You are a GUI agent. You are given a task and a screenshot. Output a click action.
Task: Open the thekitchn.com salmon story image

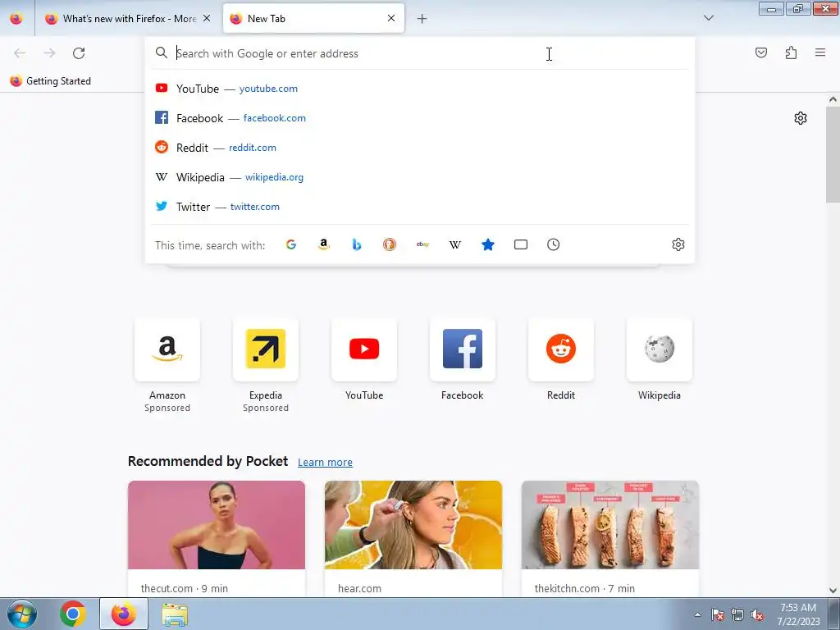(610, 525)
